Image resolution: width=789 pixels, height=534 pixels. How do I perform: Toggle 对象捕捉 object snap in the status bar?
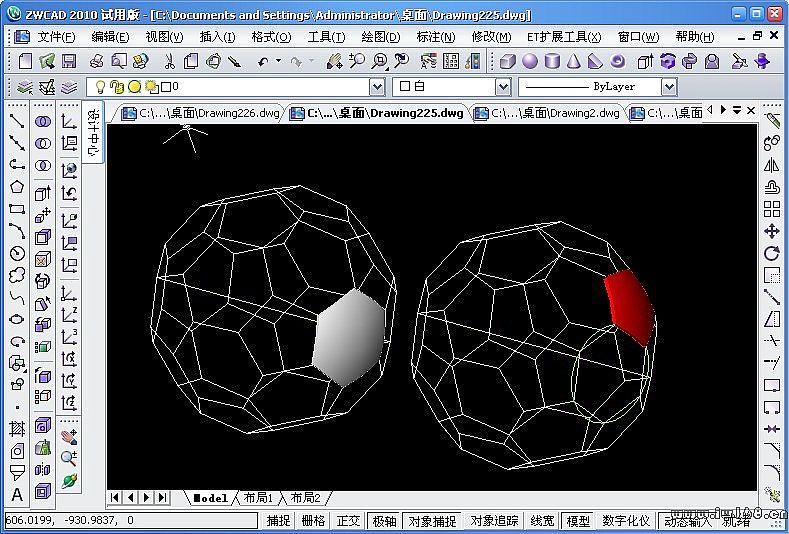coord(432,520)
